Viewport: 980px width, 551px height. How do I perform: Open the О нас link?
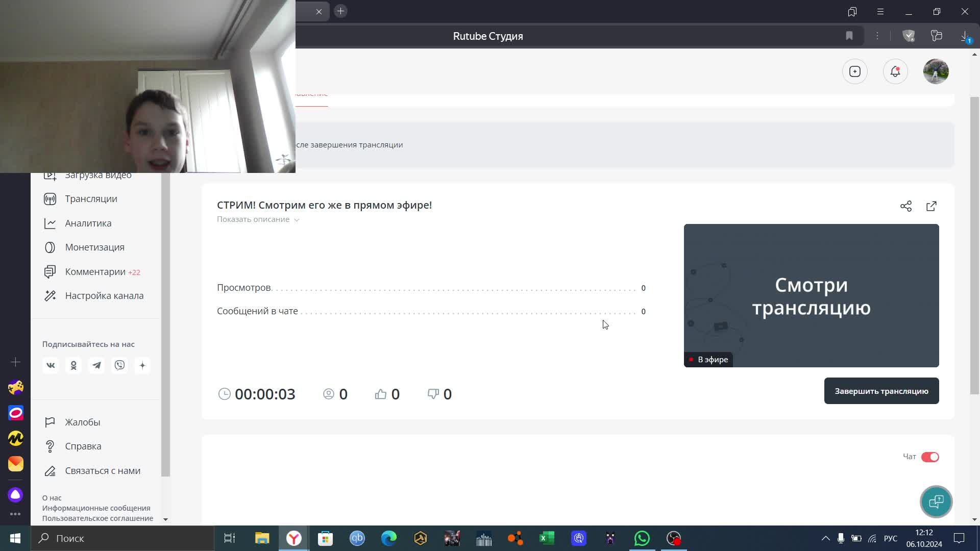(52, 498)
